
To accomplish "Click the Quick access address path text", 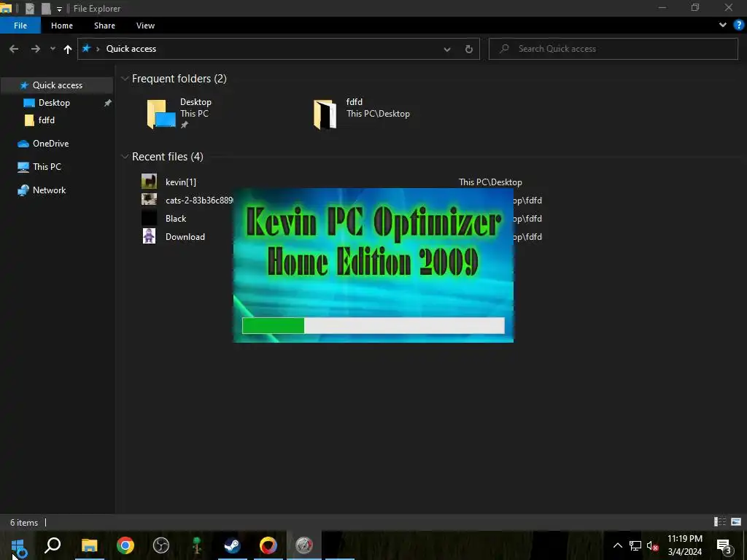I will [131, 49].
